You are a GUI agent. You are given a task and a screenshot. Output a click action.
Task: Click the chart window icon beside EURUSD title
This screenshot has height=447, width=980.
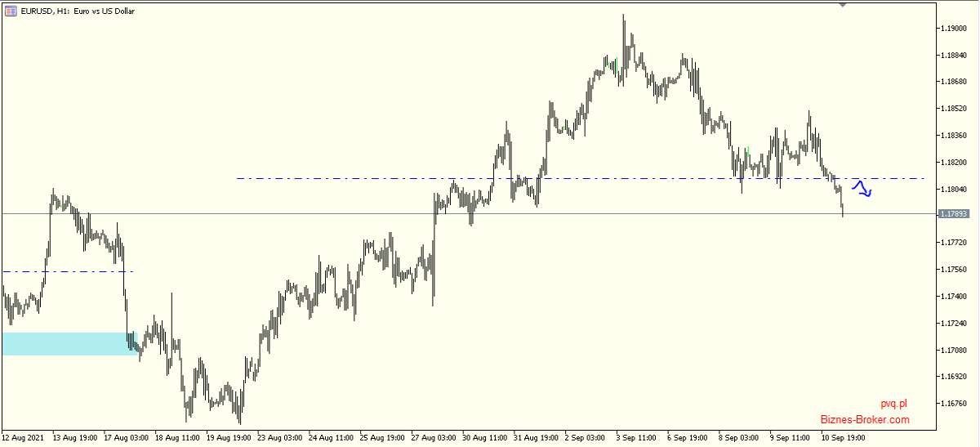pyautogui.click(x=11, y=11)
